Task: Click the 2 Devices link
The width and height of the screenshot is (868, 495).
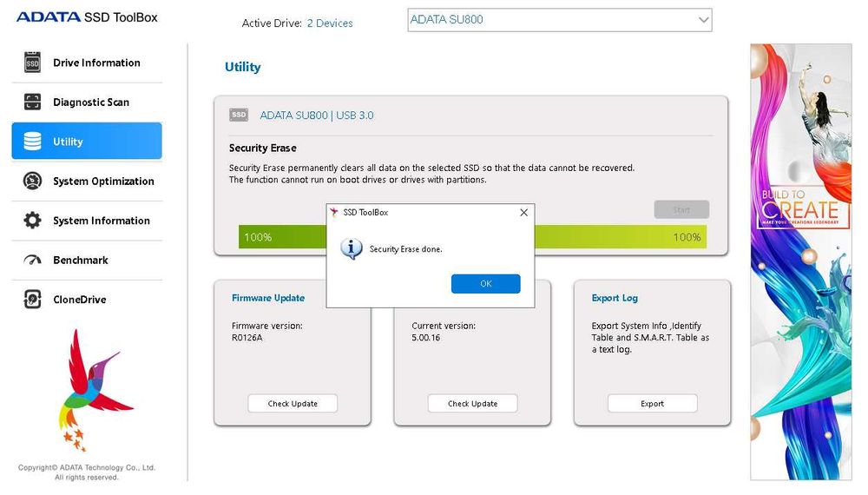Action: pyautogui.click(x=330, y=23)
